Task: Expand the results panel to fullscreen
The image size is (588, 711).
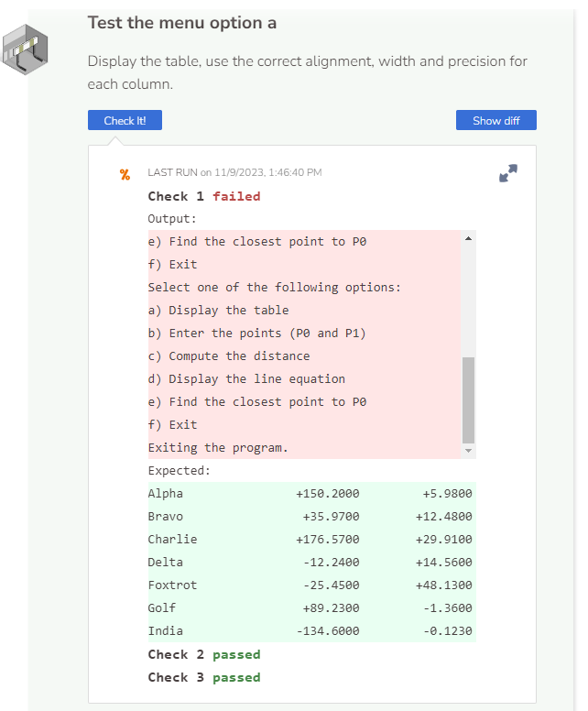Action: click(508, 173)
